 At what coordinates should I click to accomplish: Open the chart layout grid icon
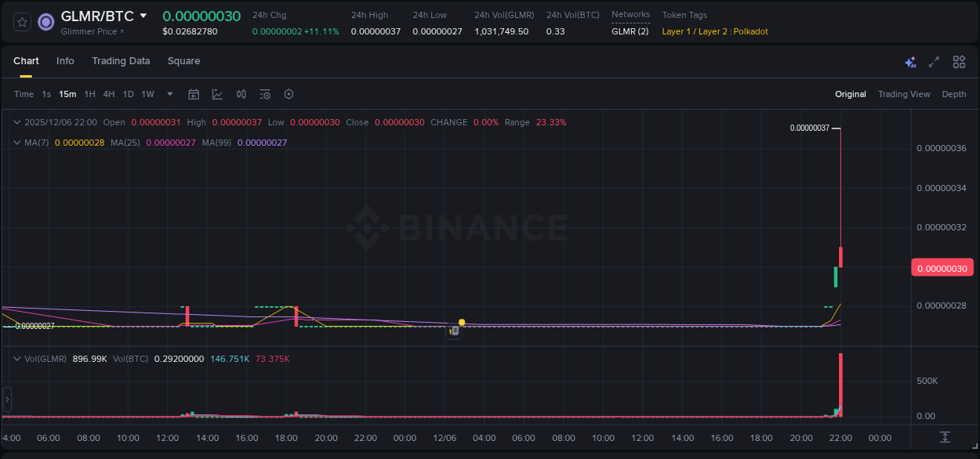point(959,61)
